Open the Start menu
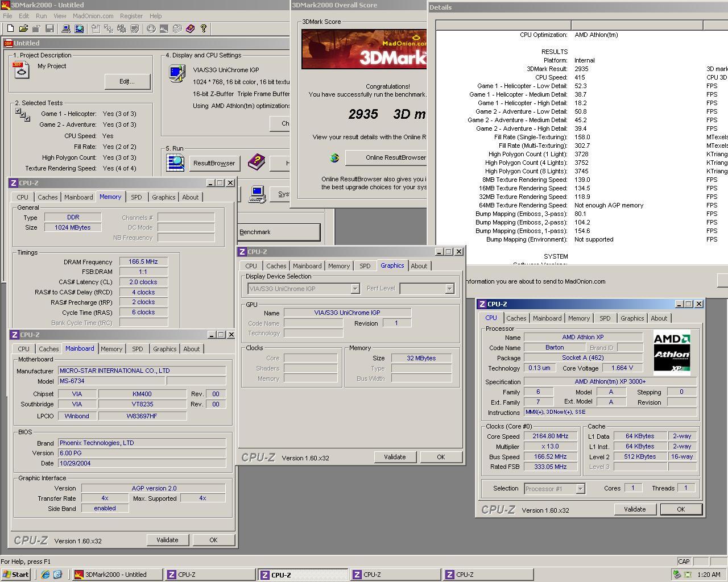Image resolution: width=728 pixels, height=582 pixels. 16,575
